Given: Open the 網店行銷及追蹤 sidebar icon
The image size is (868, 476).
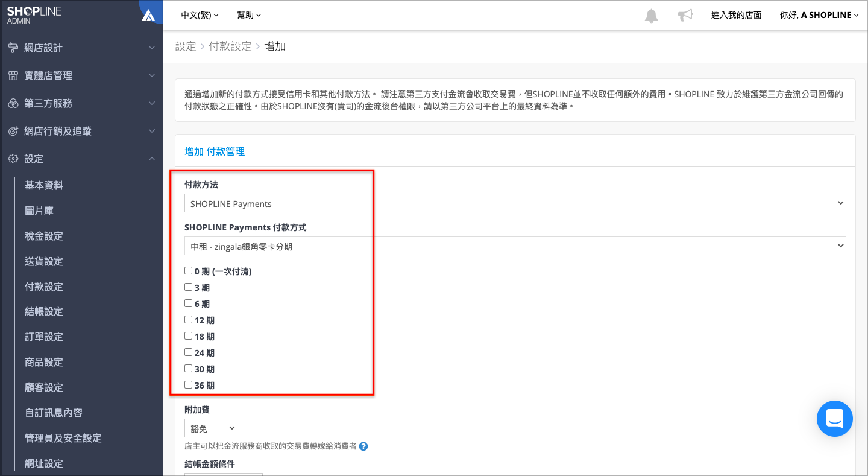Looking at the screenshot, I should pos(13,131).
